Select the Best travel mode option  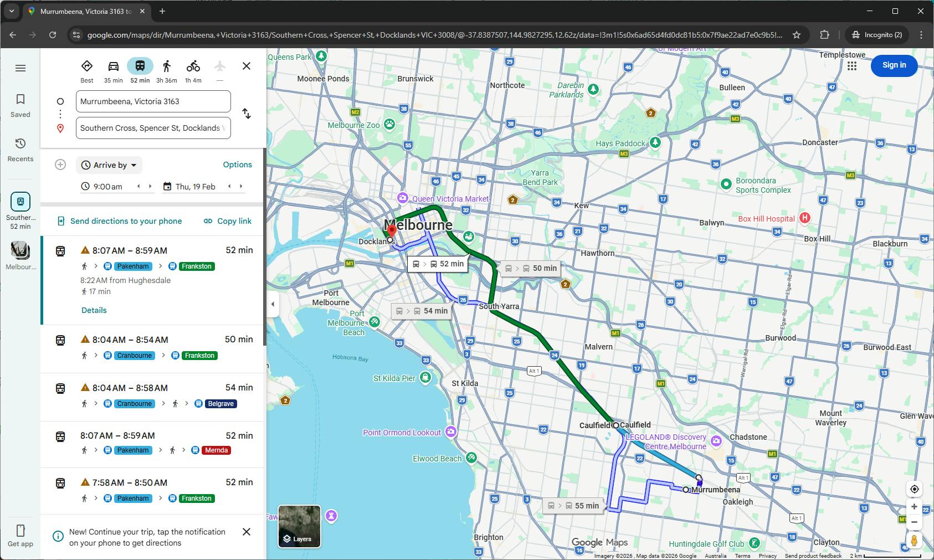coord(87,67)
